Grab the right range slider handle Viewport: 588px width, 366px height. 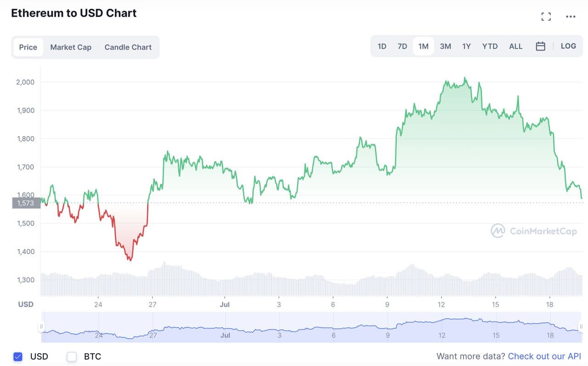click(x=581, y=327)
